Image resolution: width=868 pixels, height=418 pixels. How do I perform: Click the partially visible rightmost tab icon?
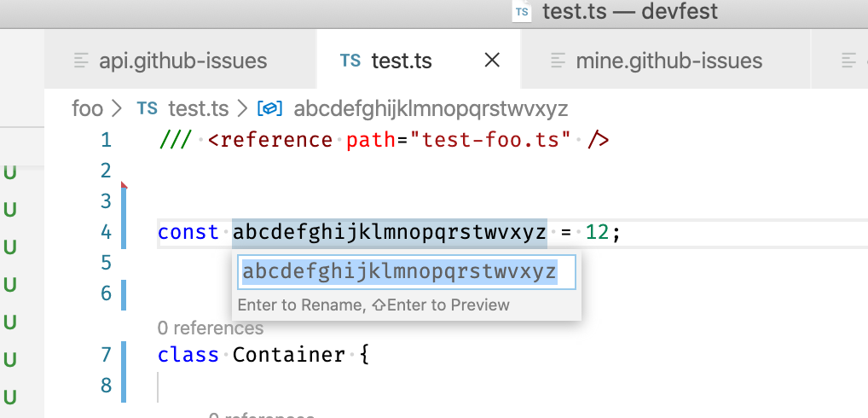[x=848, y=61]
